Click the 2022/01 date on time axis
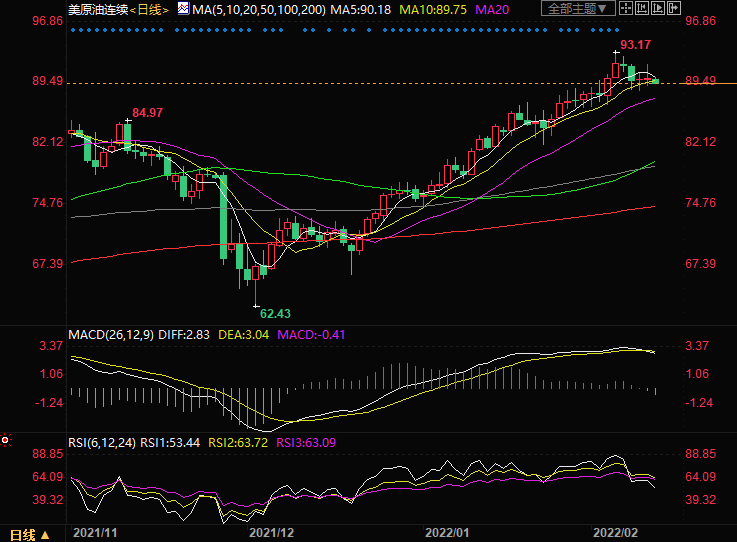Viewport: 737px width, 542px height. [446, 535]
